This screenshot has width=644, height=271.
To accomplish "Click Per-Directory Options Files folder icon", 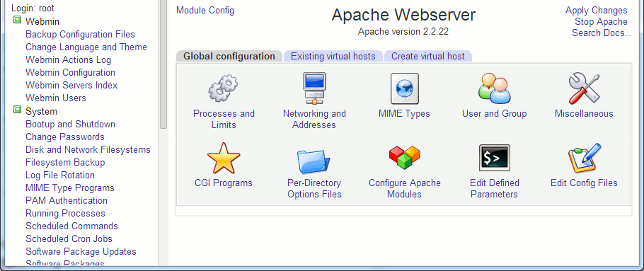I will [314, 161].
